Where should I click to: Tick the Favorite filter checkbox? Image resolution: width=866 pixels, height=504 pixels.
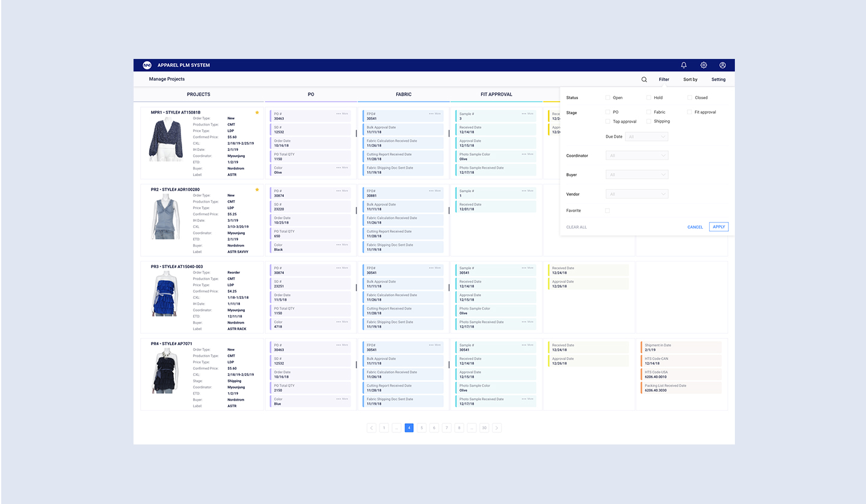(x=607, y=211)
